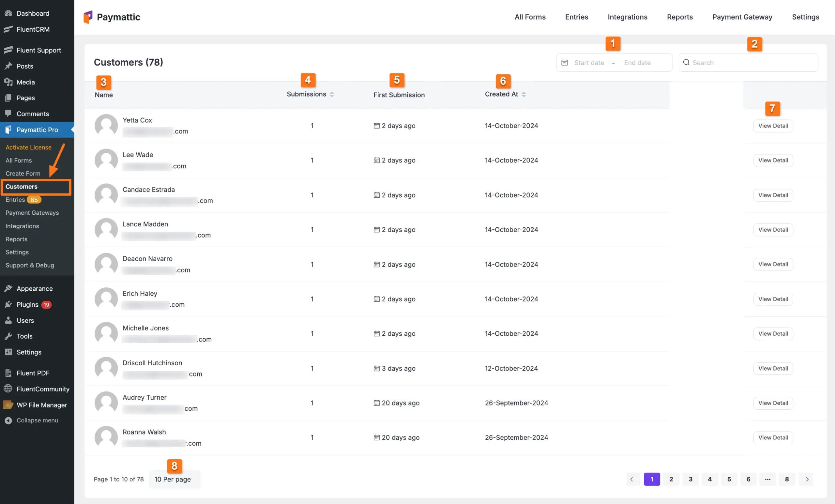Go to next page with right chevron
This screenshot has width=835, height=504.
[807, 479]
